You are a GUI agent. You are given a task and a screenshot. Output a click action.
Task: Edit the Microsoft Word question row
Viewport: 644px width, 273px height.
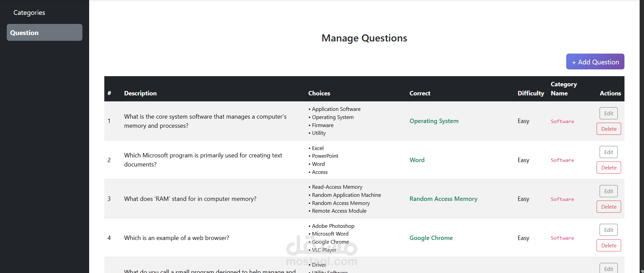609,152
